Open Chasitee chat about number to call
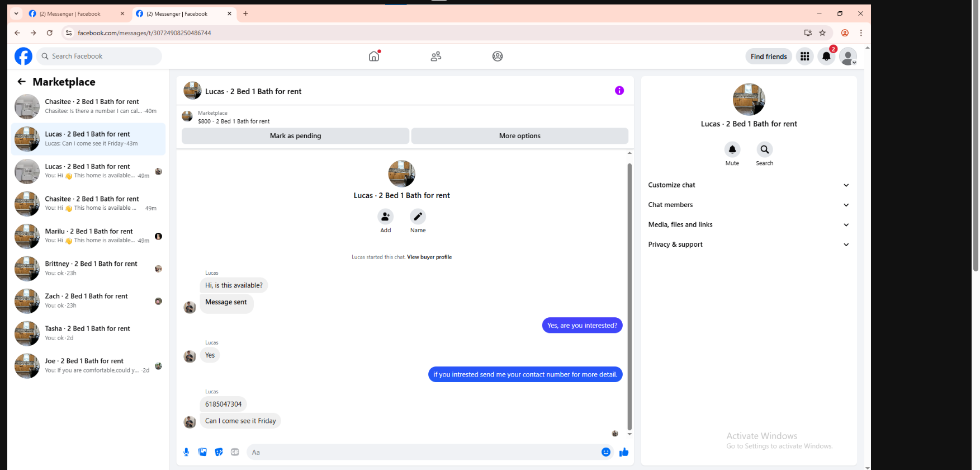Image resolution: width=980 pixels, height=470 pixels. (x=88, y=106)
